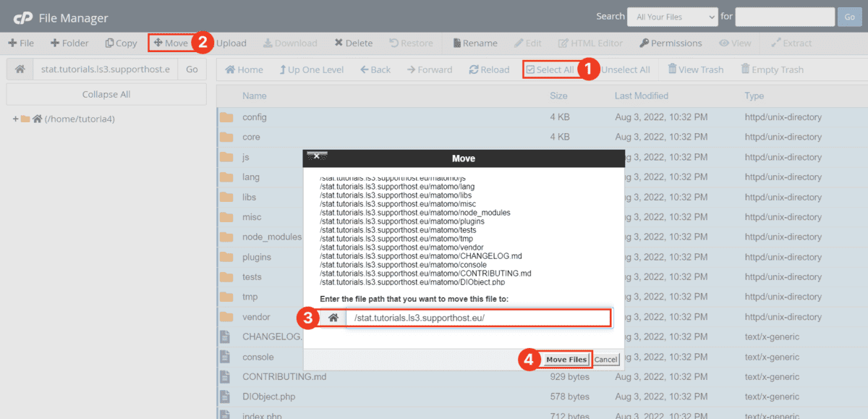Open the All Your Files search dropdown
868x419 pixels.
(672, 16)
